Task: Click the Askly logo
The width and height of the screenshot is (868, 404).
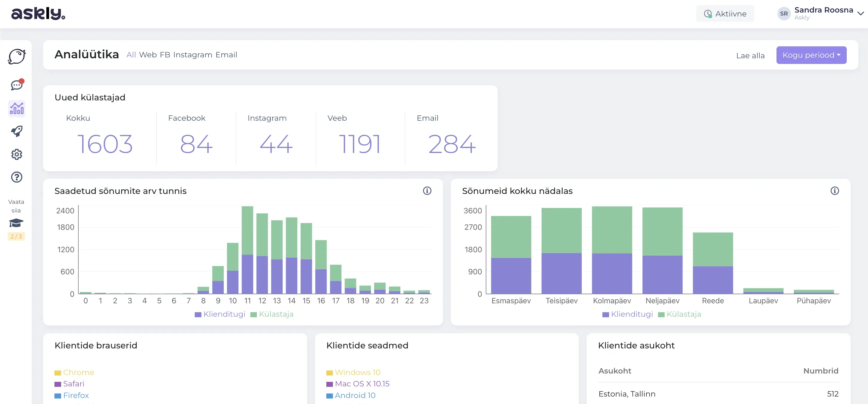Action: (x=38, y=13)
